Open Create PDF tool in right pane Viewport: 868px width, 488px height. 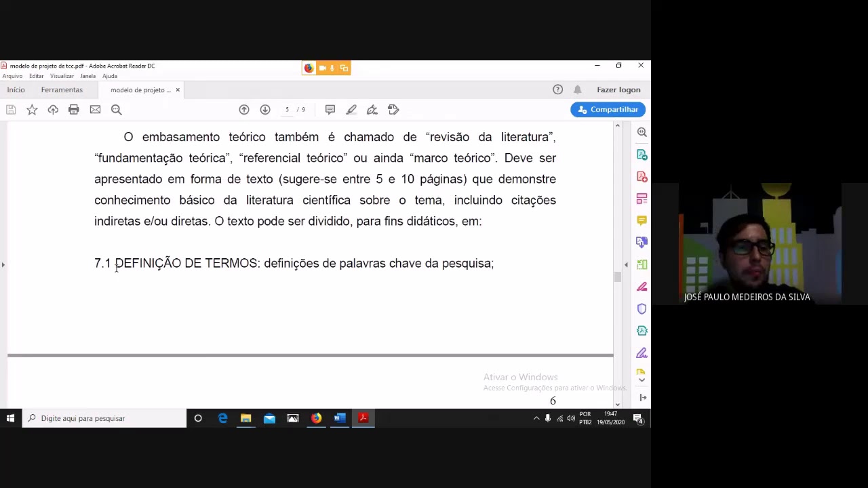[642, 177]
